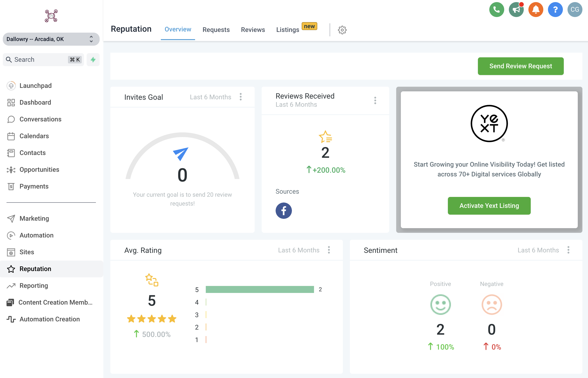Click the green phone dialer icon

pos(496,10)
